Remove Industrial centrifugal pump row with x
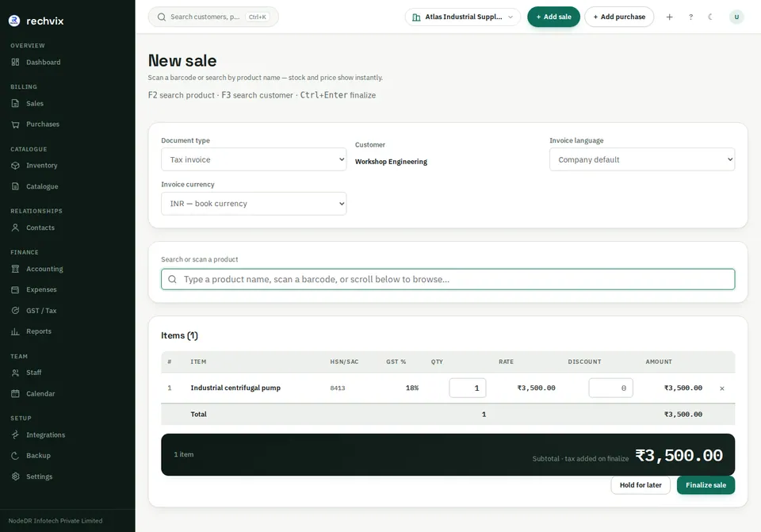 [721, 388]
